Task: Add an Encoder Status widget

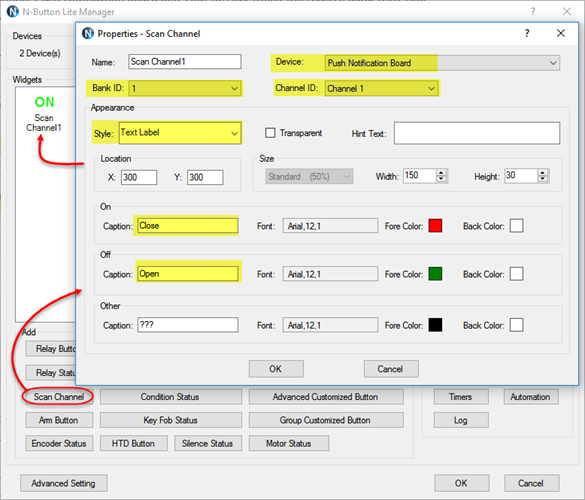Action: 59,443
